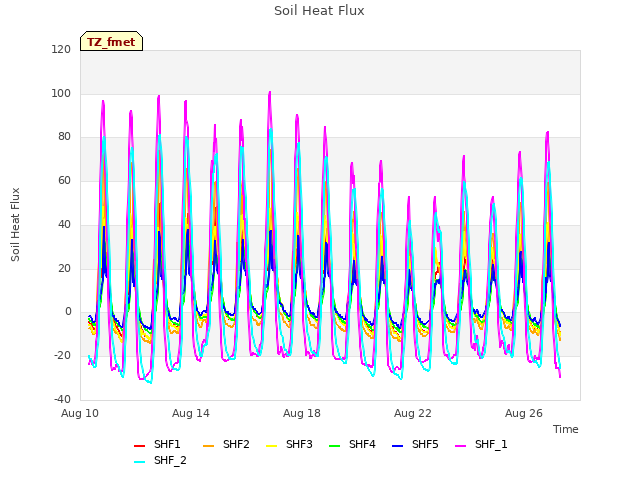Toggle SHF2 series in legend

(226, 444)
